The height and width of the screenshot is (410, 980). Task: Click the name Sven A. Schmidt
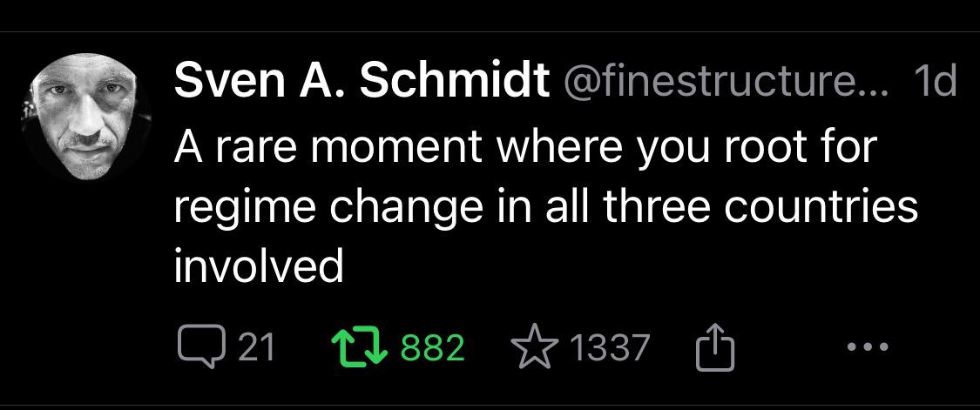click(362, 84)
